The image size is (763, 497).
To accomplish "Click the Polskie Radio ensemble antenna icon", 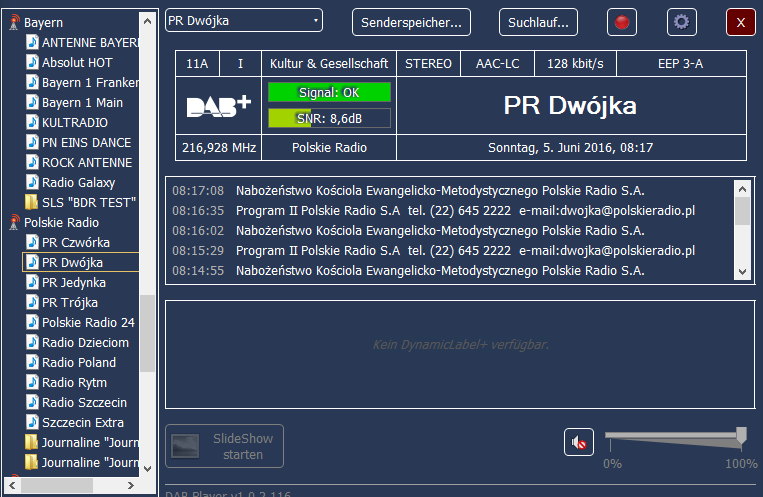I will click(14, 222).
